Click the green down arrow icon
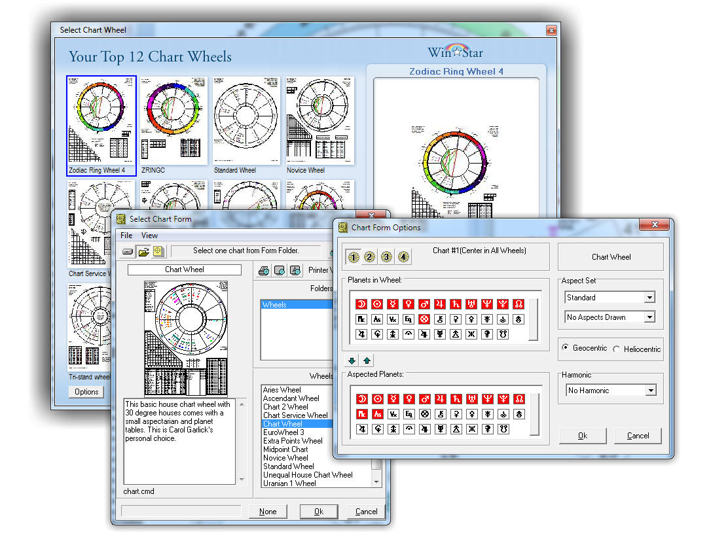728x560 pixels. click(x=352, y=360)
